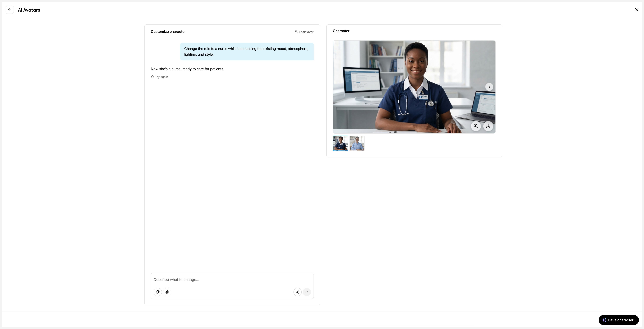Click Start over to reset customization

304,32
